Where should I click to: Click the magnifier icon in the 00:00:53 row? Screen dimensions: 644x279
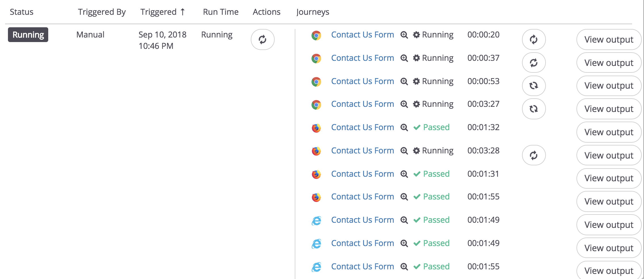404,82
